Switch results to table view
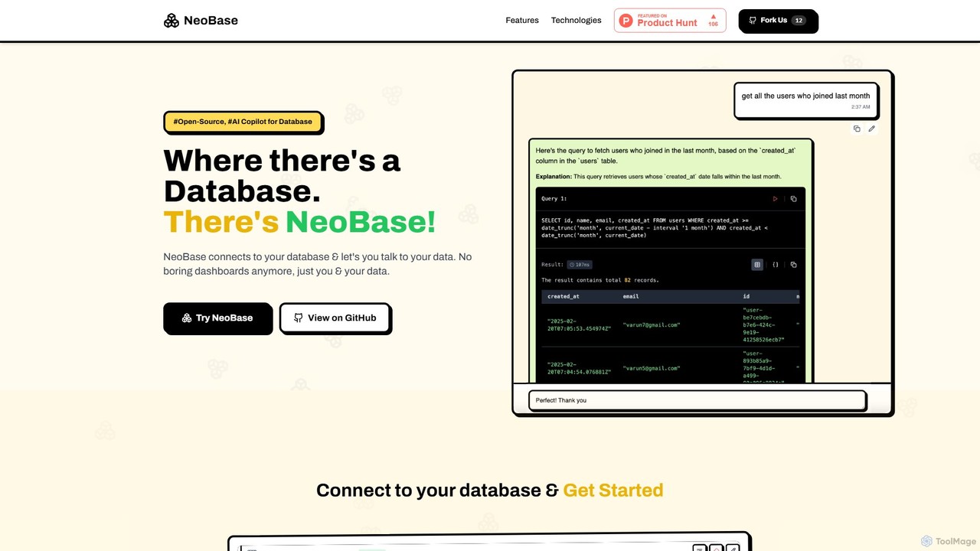 pos(757,265)
